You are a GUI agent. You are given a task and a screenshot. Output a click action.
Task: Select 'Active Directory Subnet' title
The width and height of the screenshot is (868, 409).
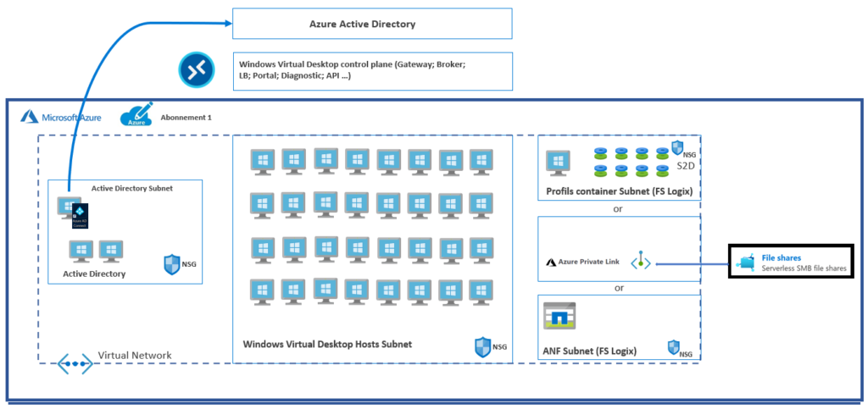click(132, 188)
